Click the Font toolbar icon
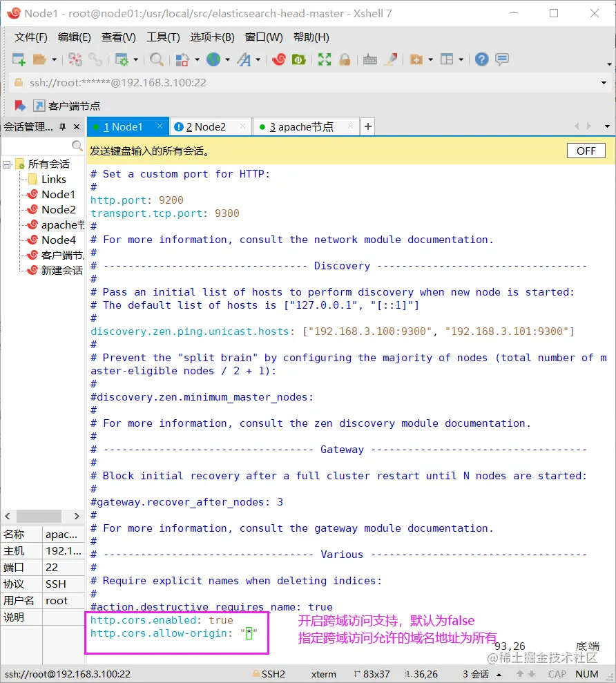The width and height of the screenshot is (616, 683). 244,59
